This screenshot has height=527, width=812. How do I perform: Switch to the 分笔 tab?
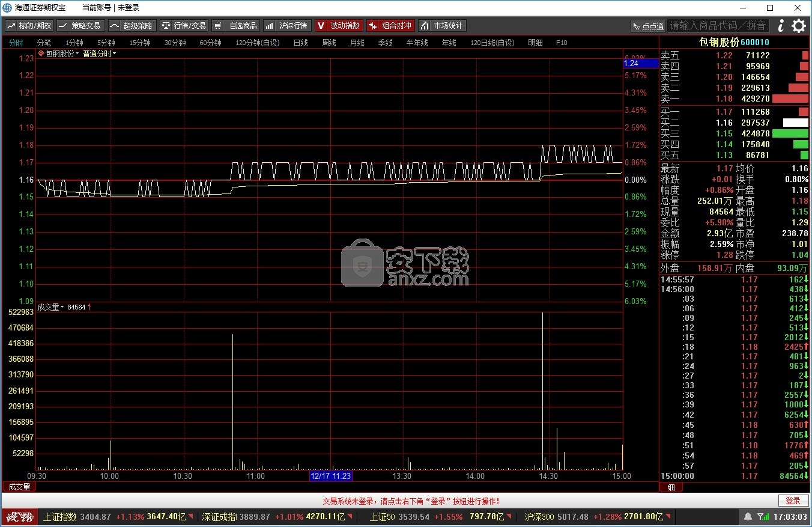pyautogui.click(x=44, y=43)
